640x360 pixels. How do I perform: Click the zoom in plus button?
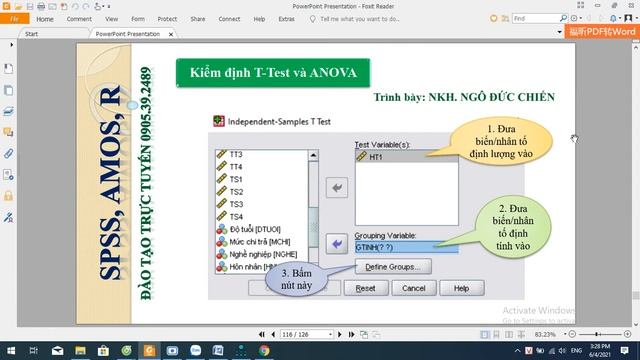click(628, 334)
